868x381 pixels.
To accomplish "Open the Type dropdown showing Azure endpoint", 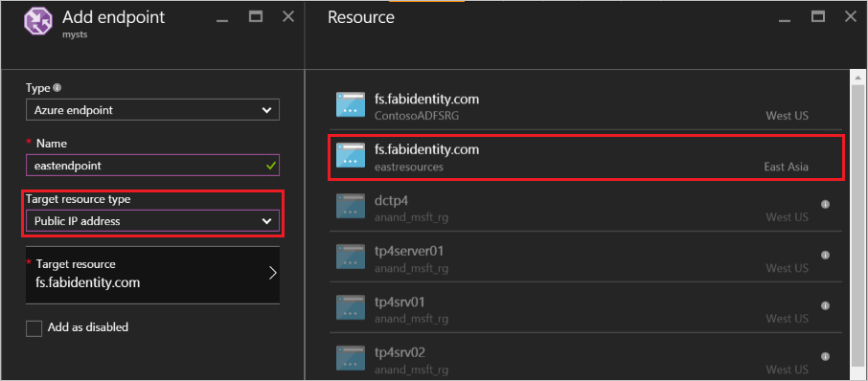I will (152, 110).
